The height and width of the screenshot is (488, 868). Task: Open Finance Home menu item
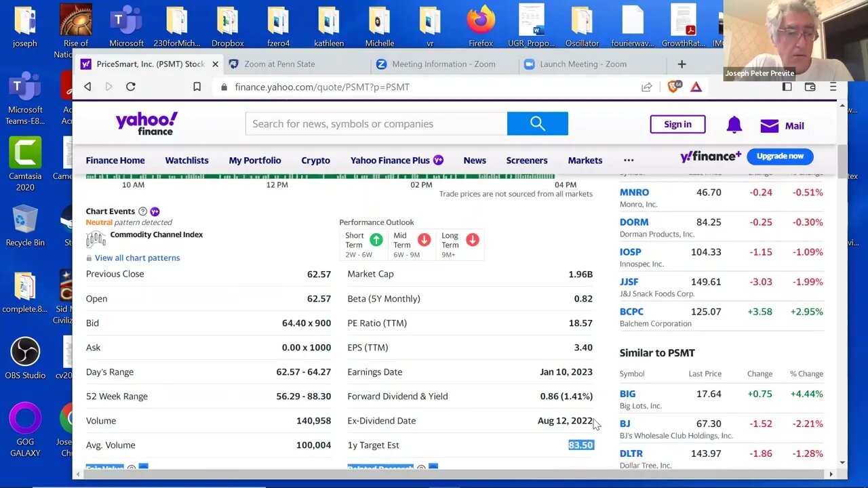tap(115, 161)
